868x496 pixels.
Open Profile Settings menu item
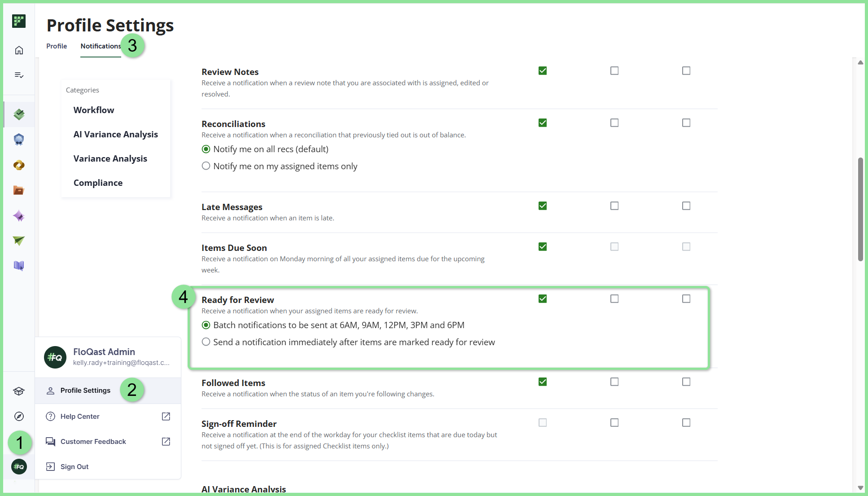click(108, 391)
